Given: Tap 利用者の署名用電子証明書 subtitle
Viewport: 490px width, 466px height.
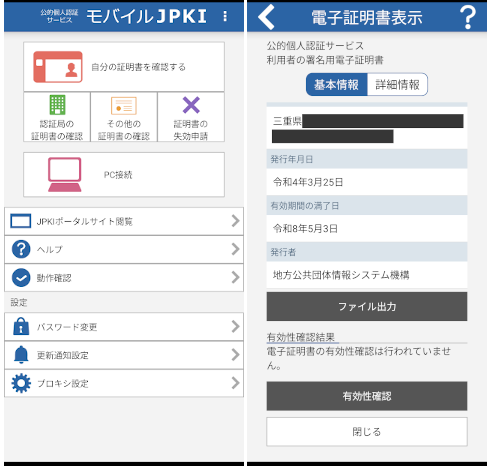Looking at the screenshot, I should coord(325,60).
